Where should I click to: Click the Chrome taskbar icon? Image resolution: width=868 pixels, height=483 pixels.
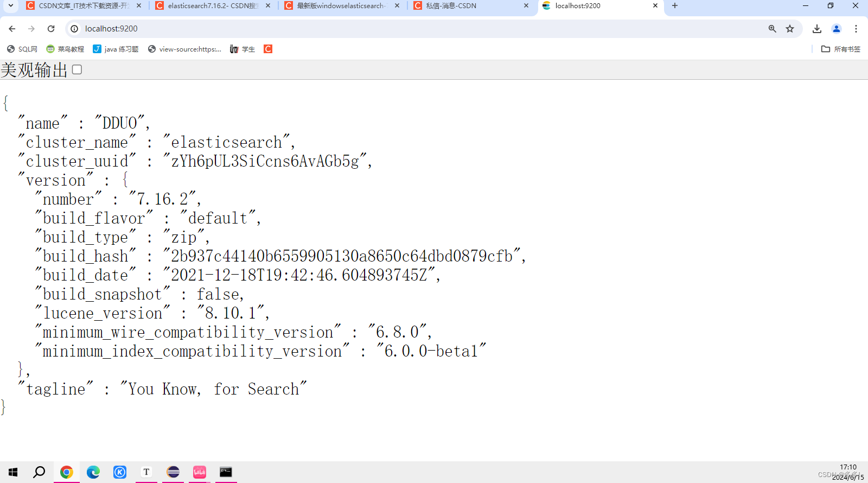67,472
